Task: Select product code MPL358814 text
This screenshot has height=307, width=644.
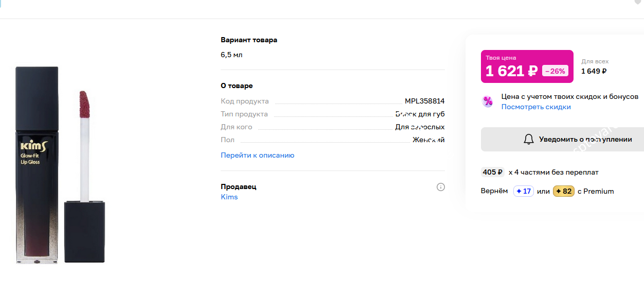Action: (425, 101)
